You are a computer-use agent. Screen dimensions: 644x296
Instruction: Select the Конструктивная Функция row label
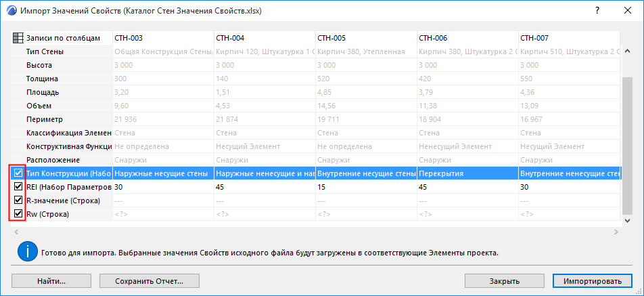[69, 146]
